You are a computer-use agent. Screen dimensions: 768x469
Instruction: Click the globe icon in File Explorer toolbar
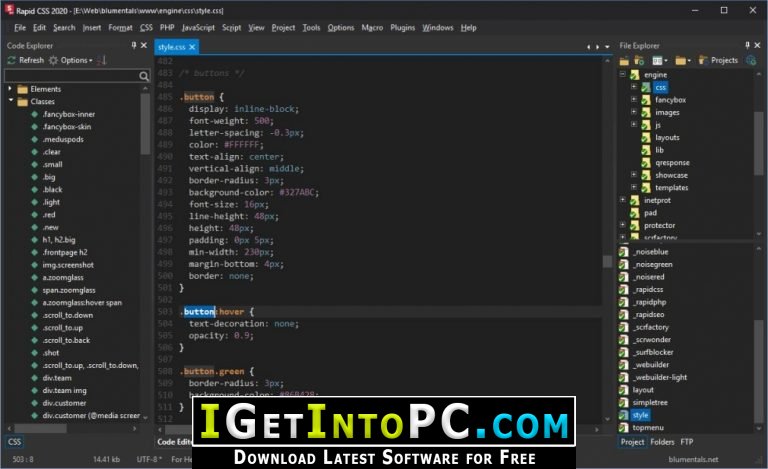[751, 60]
